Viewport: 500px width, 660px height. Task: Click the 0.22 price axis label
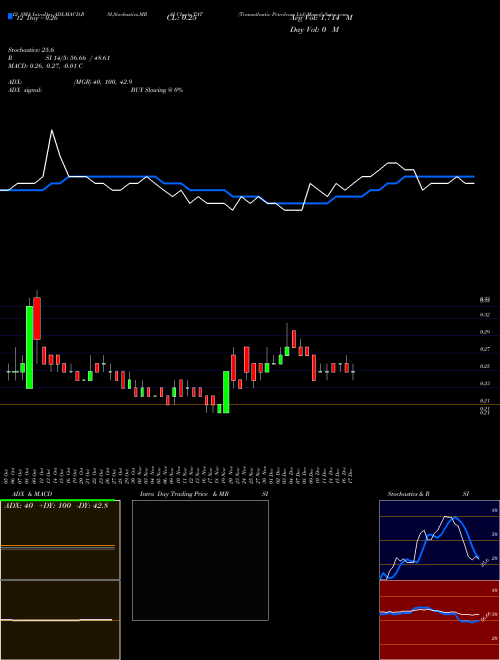pos(484,383)
